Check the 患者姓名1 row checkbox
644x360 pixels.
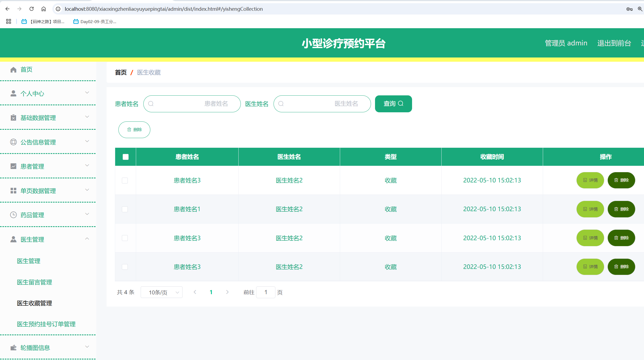click(125, 209)
